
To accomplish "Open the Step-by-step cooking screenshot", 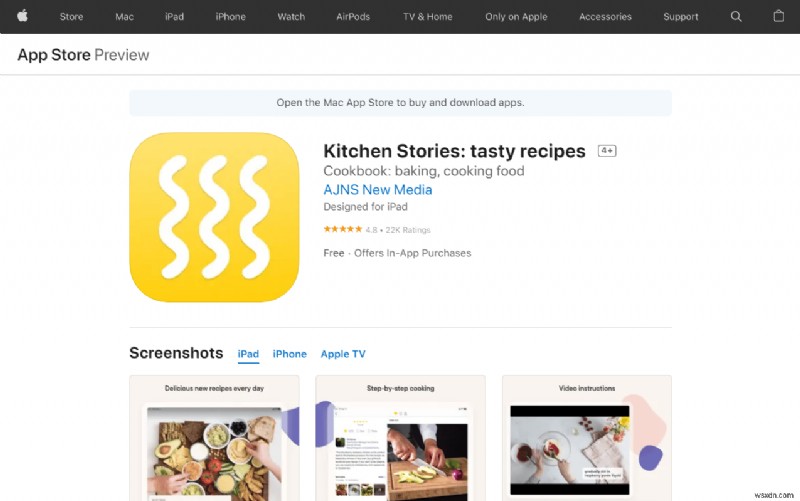I will click(x=400, y=440).
